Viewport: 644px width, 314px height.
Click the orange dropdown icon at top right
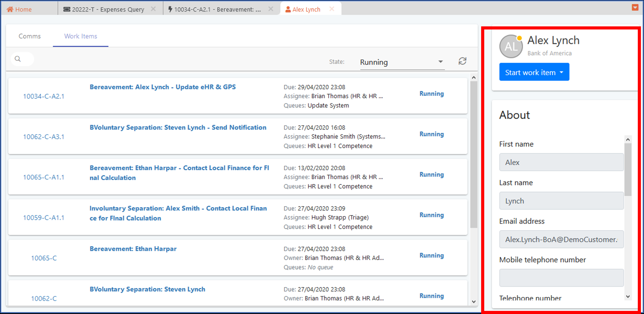point(635,7)
